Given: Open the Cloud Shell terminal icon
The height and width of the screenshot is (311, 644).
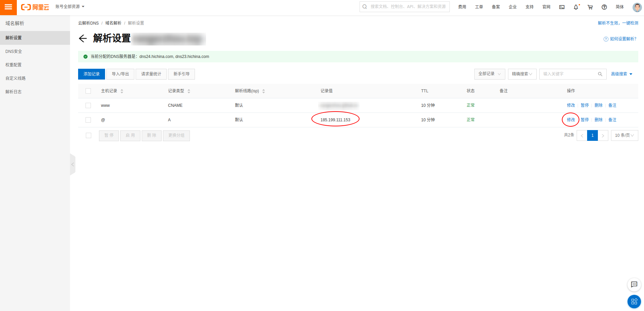Looking at the screenshot, I should click(562, 7).
